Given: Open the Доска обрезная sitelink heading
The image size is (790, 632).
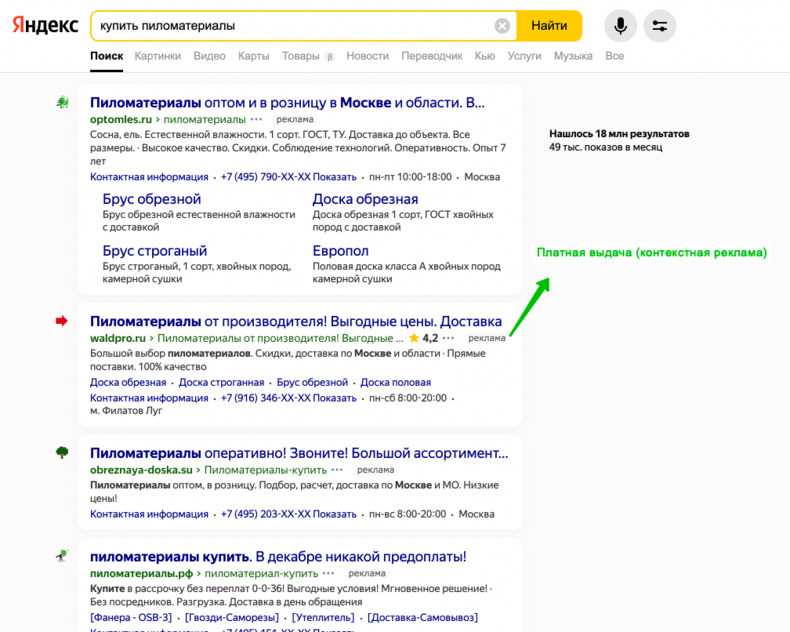Looking at the screenshot, I should [x=365, y=199].
